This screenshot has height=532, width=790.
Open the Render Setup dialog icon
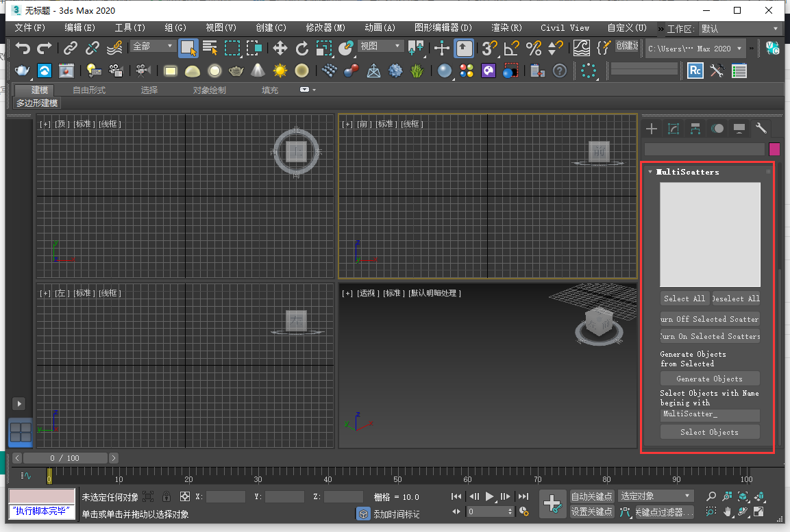(23, 71)
